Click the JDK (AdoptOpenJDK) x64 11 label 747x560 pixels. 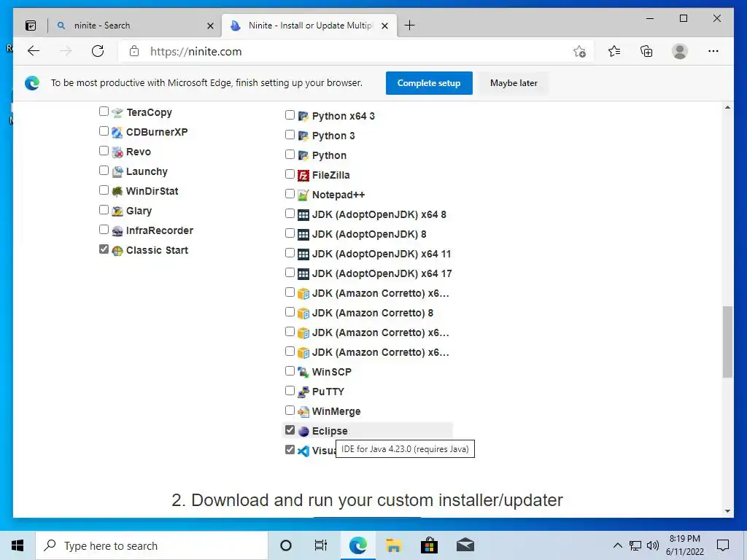coord(381,254)
